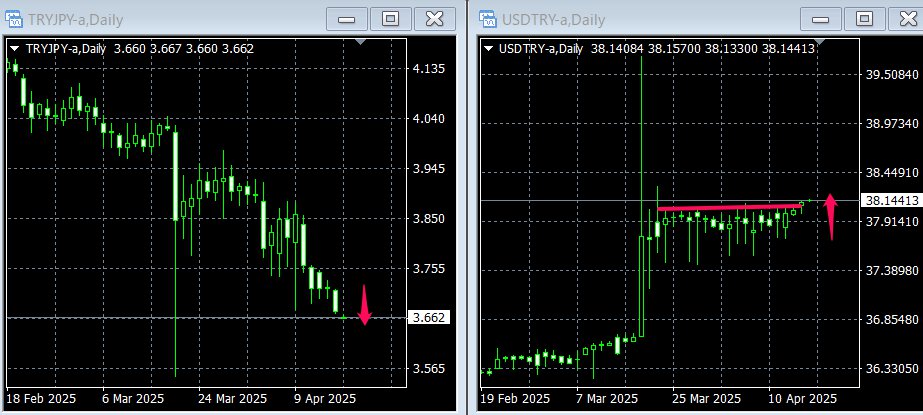923x415 pixels.
Task: Maximize the USDTRY-a,Daily chart window
Action: (864, 19)
